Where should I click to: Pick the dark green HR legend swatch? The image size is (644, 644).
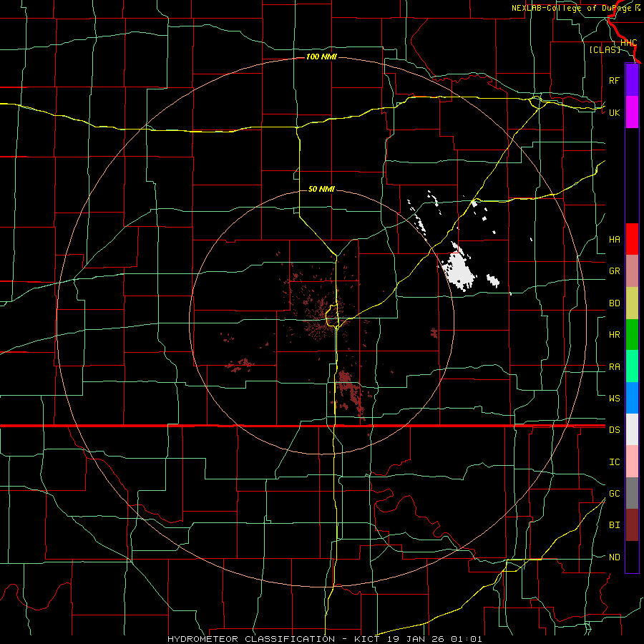[632, 334]
